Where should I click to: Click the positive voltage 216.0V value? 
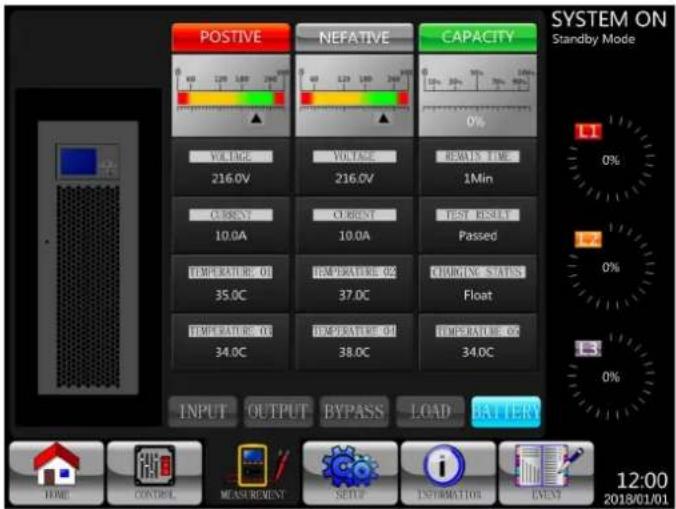231,178
